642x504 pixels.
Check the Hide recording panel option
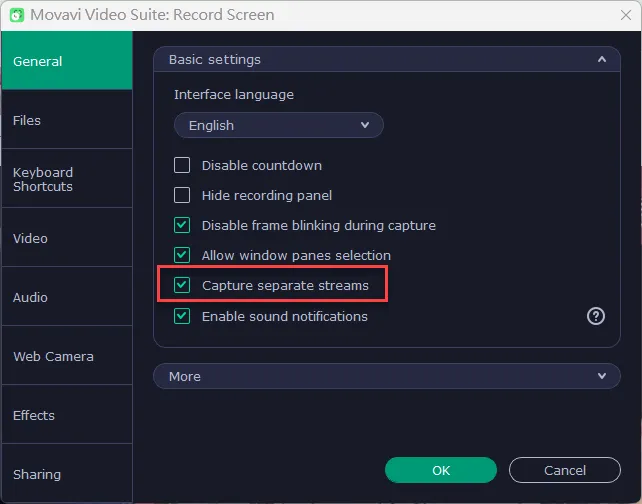pyautogui.click(x=182, y=195)
